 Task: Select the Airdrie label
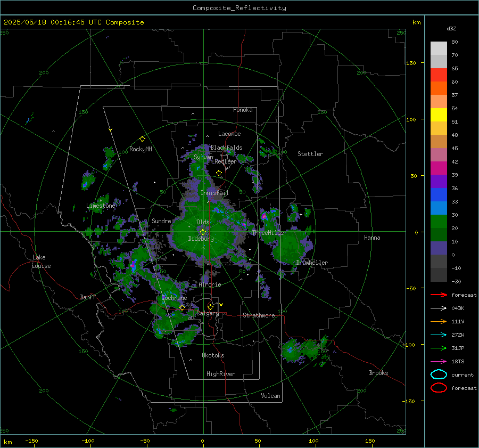[210, 284]
